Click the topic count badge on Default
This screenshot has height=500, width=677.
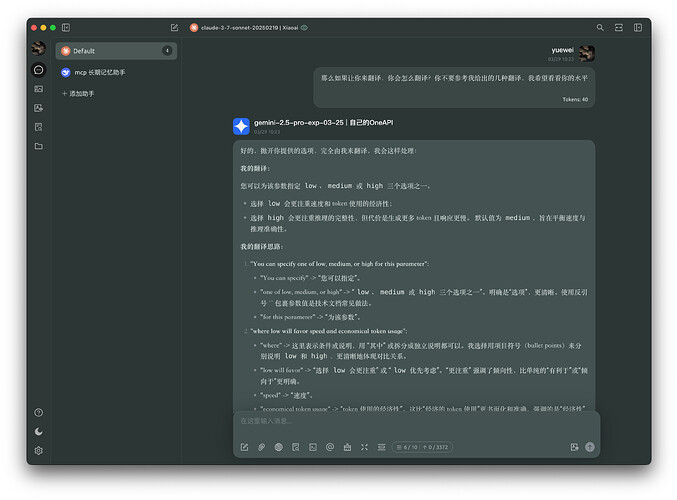coord(167,51)
